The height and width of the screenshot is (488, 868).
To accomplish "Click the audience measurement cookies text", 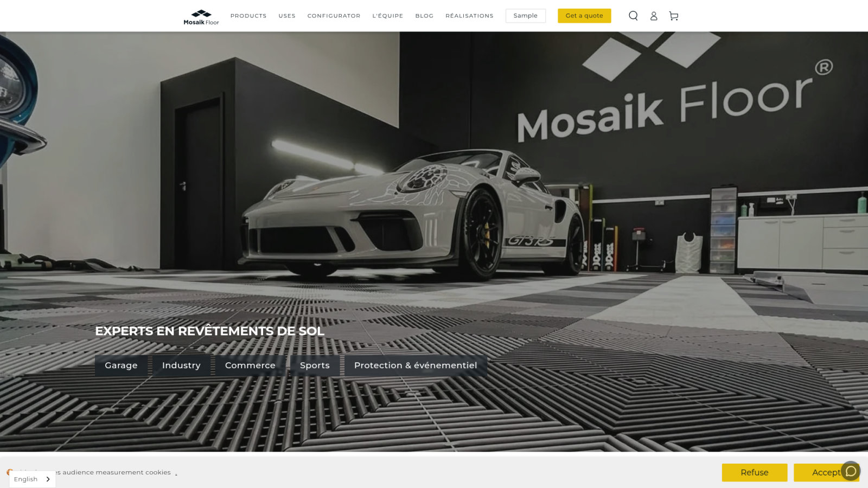I will point(117,472).
